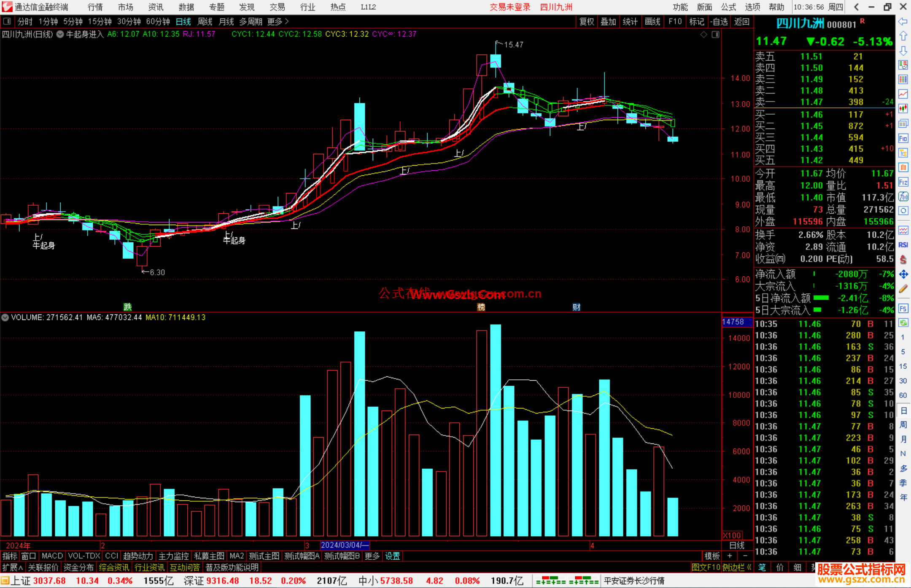911x588 pixels.
Task: Click the blue four-way move arrows icon
Action: (x=903, y=274)
